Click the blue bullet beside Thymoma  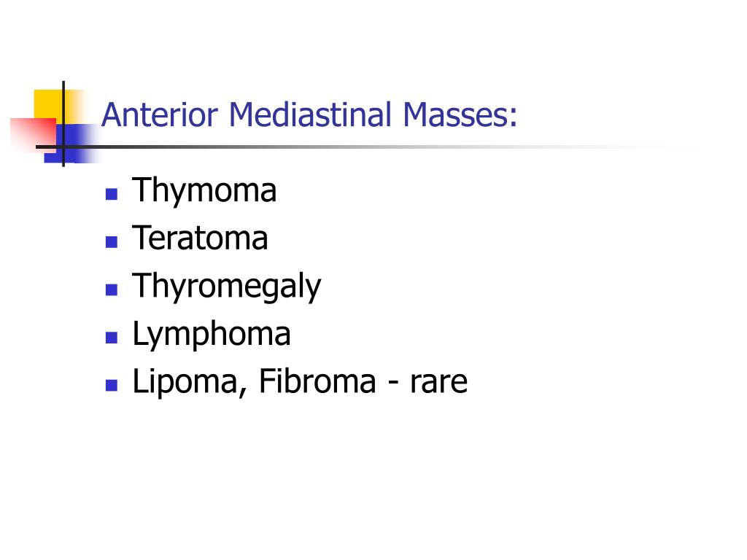click(112, 194)
